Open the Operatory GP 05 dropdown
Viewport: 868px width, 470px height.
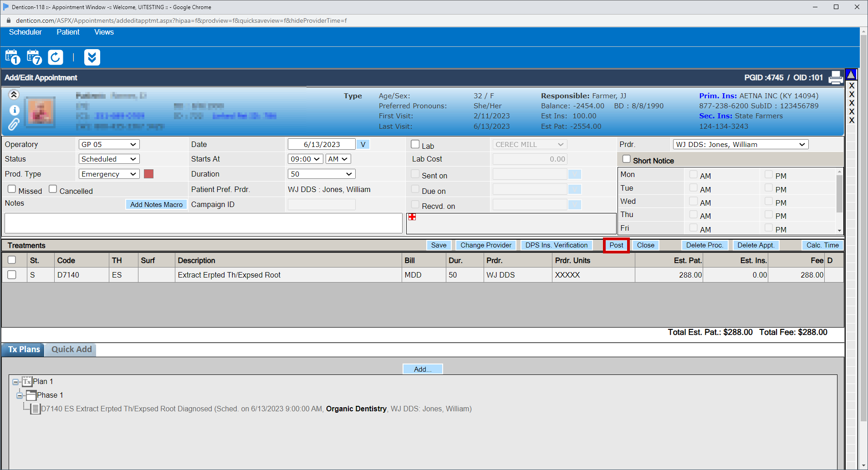pos(109,144)
